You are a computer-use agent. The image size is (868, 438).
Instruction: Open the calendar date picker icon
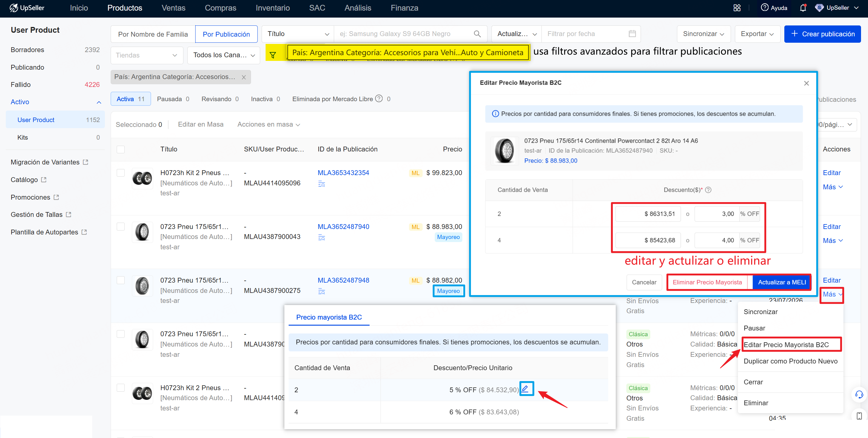coord(632,34)
